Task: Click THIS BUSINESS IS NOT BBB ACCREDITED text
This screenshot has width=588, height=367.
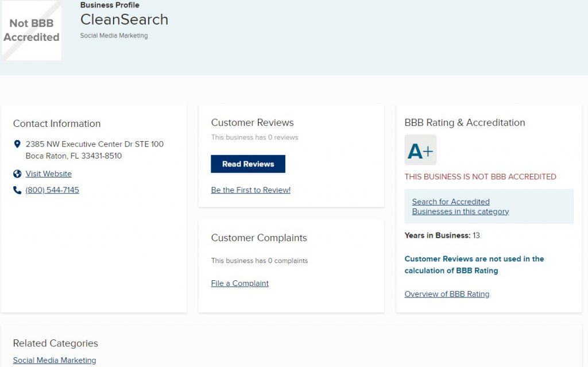Action: coord(481,177)
